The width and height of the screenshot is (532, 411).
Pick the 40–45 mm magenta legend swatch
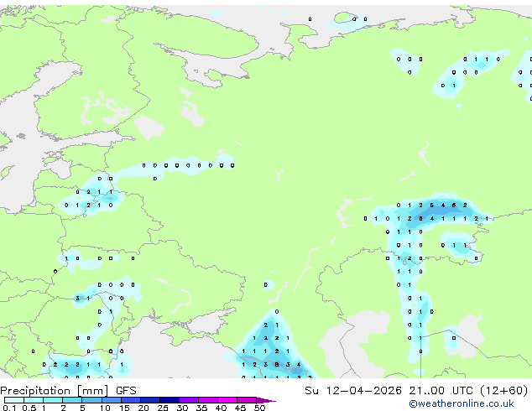tap(227, 400)
